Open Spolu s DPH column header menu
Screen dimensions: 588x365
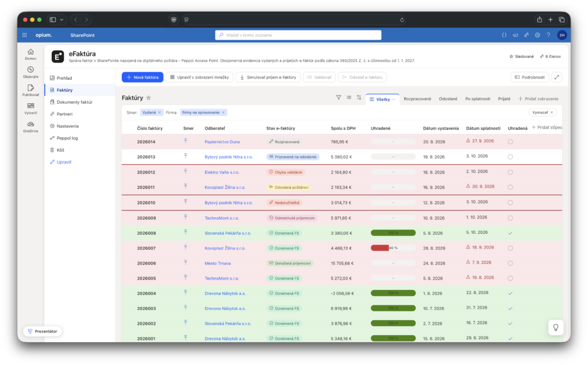(x=343, y=128)
